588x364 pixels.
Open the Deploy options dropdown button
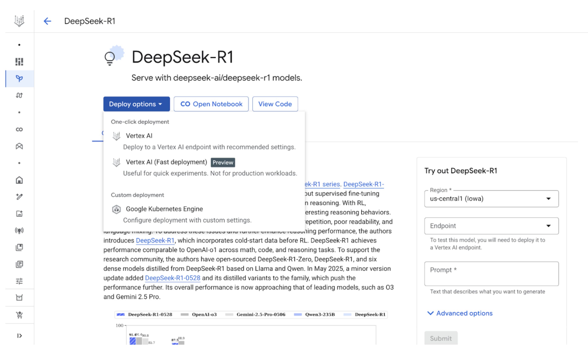click(136, 104)
